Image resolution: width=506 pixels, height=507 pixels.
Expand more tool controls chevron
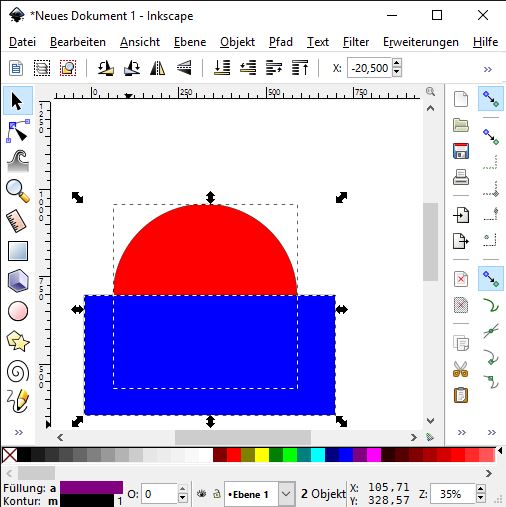[x=488, y=69]
